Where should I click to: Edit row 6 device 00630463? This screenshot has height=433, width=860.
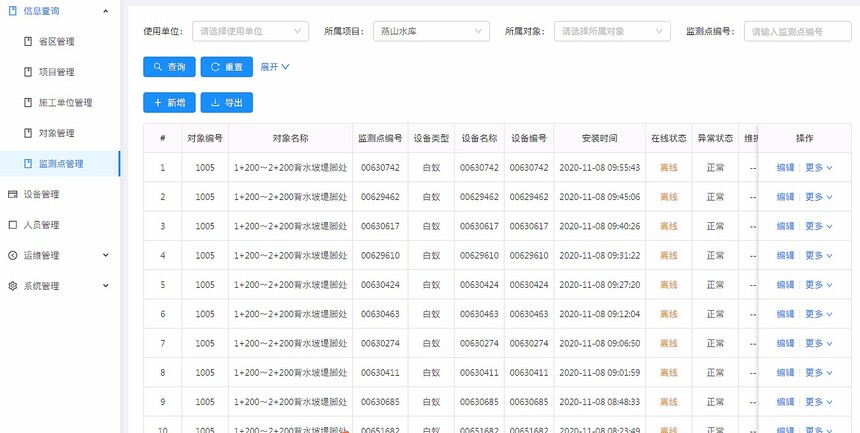(x=785, y=314)
